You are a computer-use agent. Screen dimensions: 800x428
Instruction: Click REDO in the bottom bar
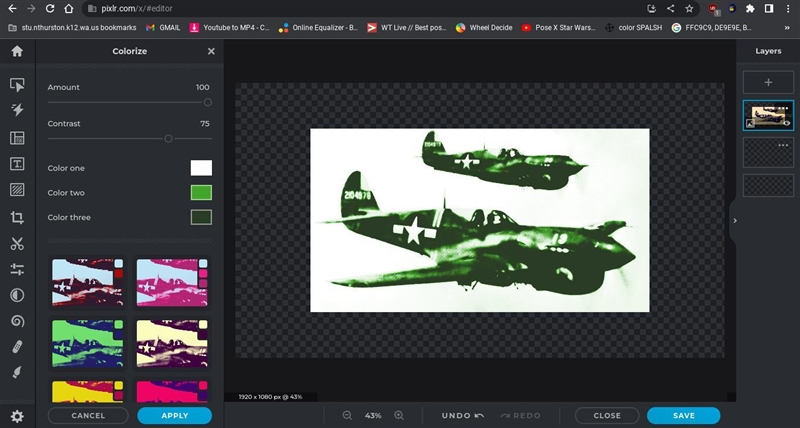520,415
